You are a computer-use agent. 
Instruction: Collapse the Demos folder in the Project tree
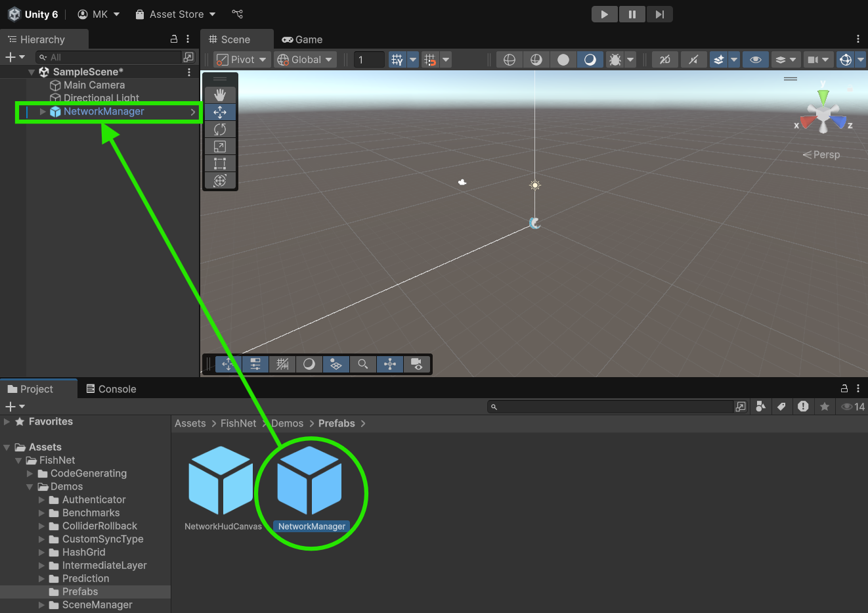[29, 486]
